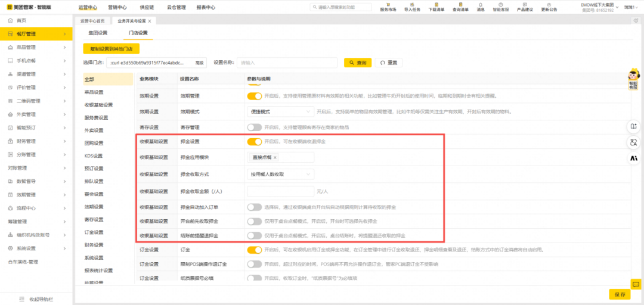Turn off the 押金设置 switch
The height and width of the screenshot is (305, 644).
[x=255, y=142]
